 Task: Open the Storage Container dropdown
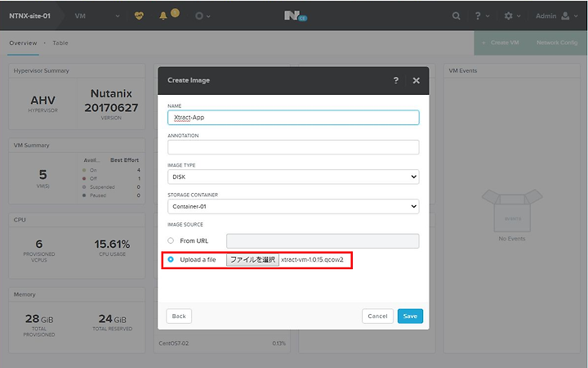tap(293, 207)
